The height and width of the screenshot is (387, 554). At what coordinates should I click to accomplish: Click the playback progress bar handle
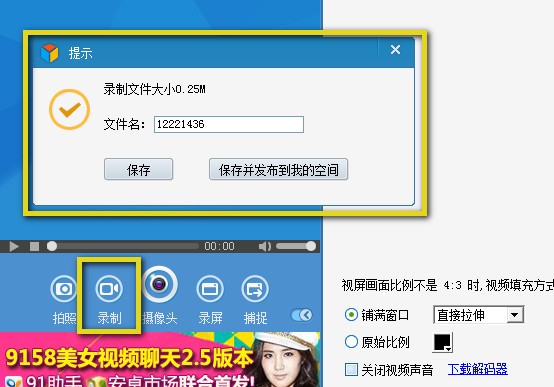pos(52,246)
